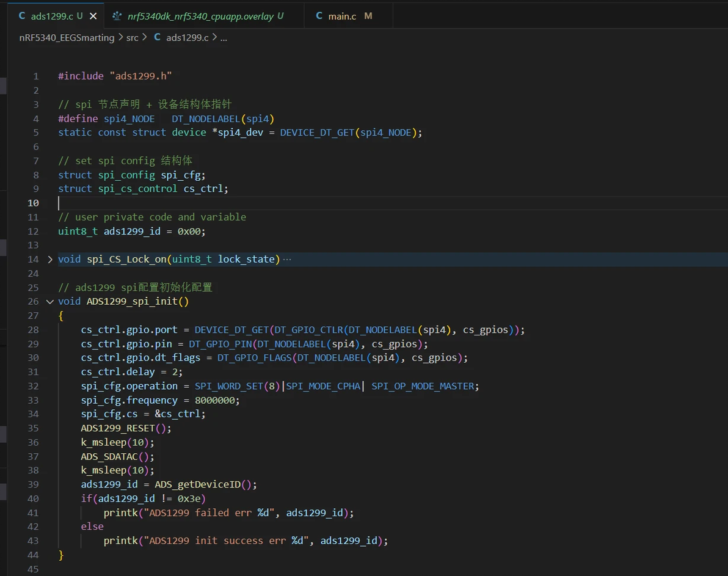Click ads1299.c file name in breadcrumb
Screen dimensions: 728x576
[187, 37]
